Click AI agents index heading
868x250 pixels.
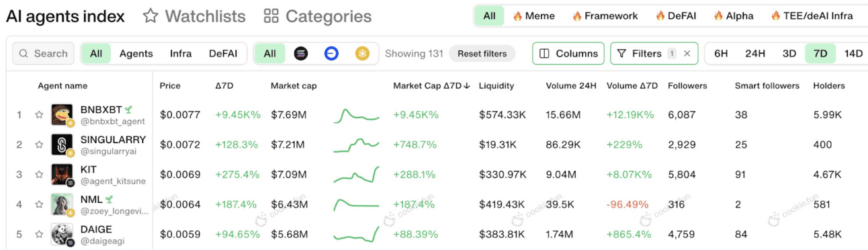point(65,16)
